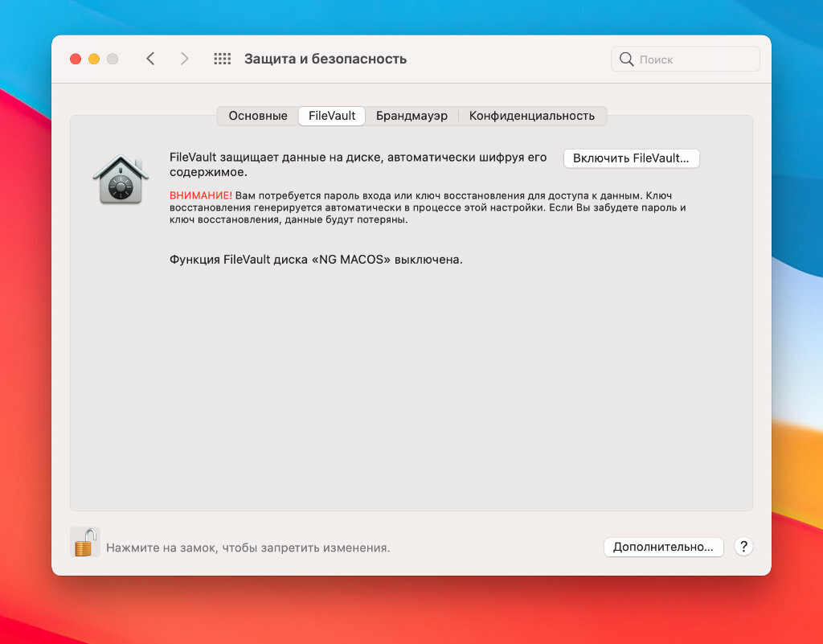Click the red ВНИМАНИЕ! warning text
823x644 pixels.
(200, 195)
